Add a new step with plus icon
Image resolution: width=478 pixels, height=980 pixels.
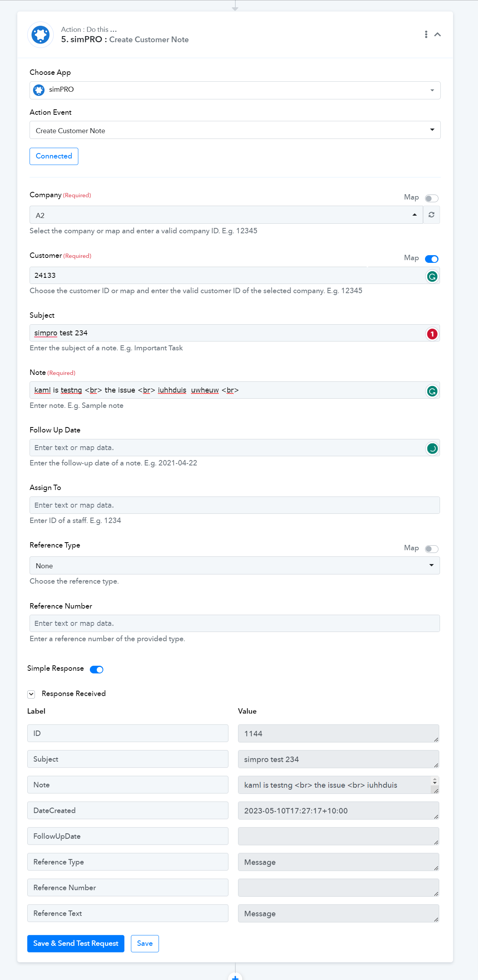tap(235, 977)
